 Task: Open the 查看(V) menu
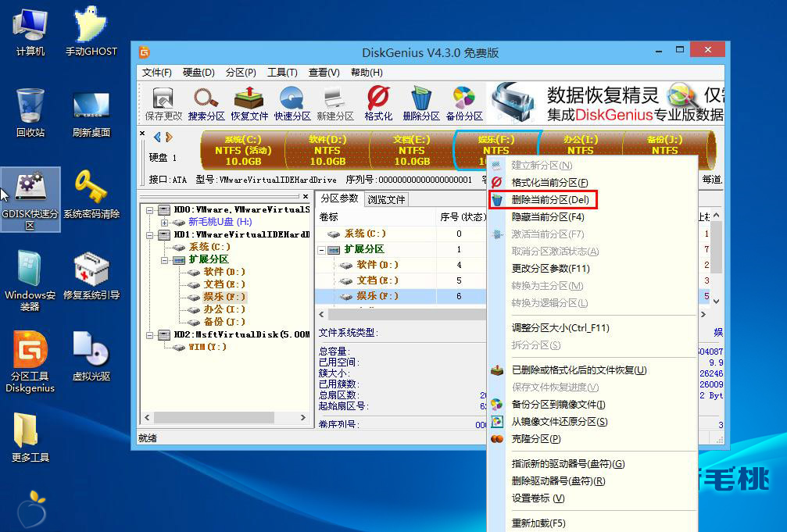coord(324,73)
